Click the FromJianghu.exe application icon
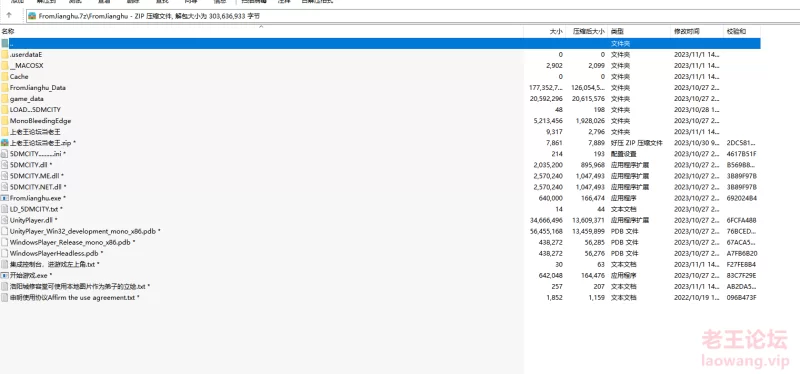800x374 pixels. tap(5, 198)
